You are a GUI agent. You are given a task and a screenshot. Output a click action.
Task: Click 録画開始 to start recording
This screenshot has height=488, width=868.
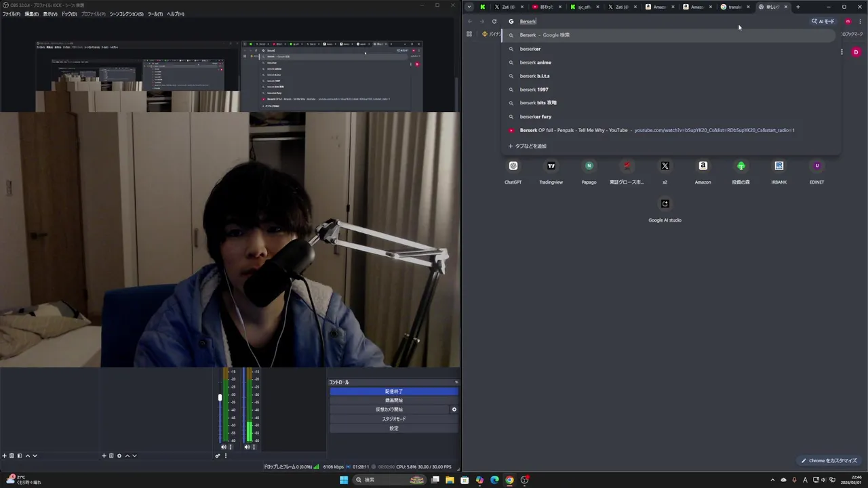point(393,401)
